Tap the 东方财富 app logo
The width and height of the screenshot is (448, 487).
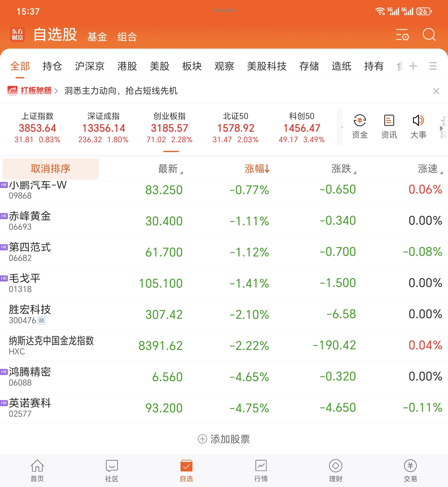click(x=17, y=35)
